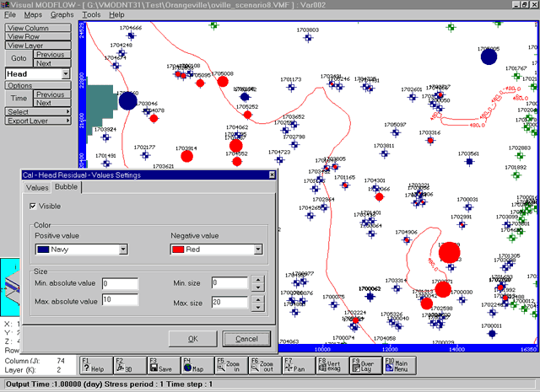
Task: Open the Maps menu
Action: tap(33, 15)
